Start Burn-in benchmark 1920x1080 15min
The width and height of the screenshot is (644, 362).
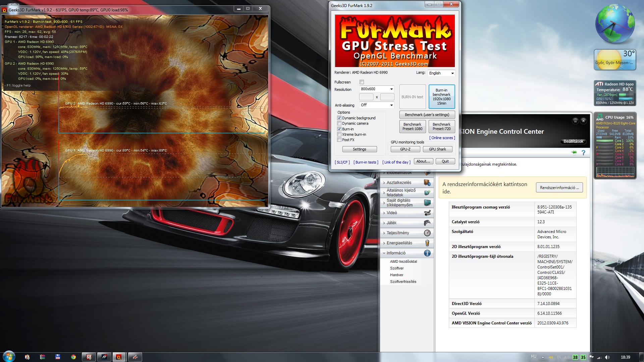point(441,97)
